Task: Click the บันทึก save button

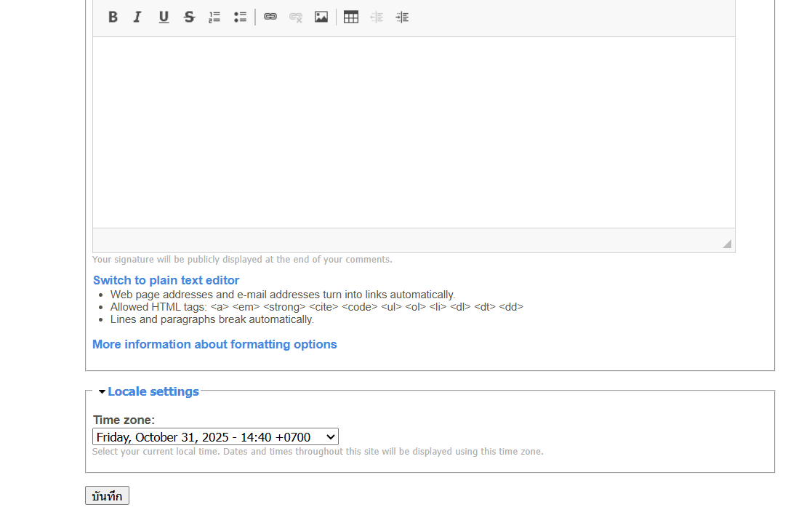Action: pyautogui.click(x=107, y=496)
